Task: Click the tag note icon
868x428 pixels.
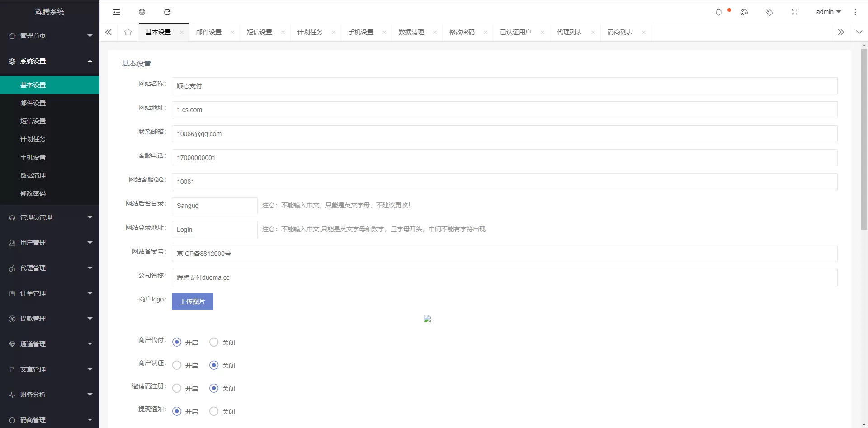Action: (x=769, y=12)
